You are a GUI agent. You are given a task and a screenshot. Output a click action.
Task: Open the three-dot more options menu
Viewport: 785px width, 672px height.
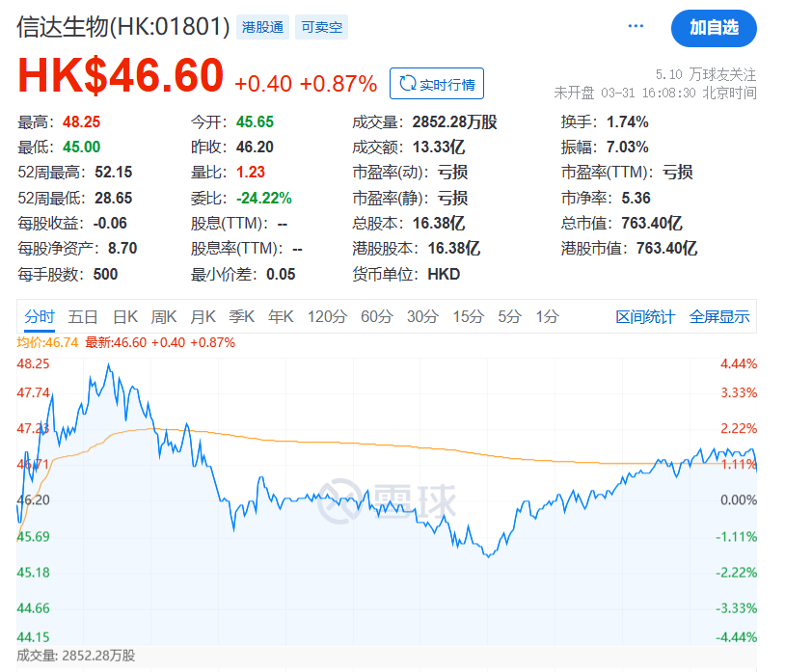pyautogui.click(x=636, y=26)
